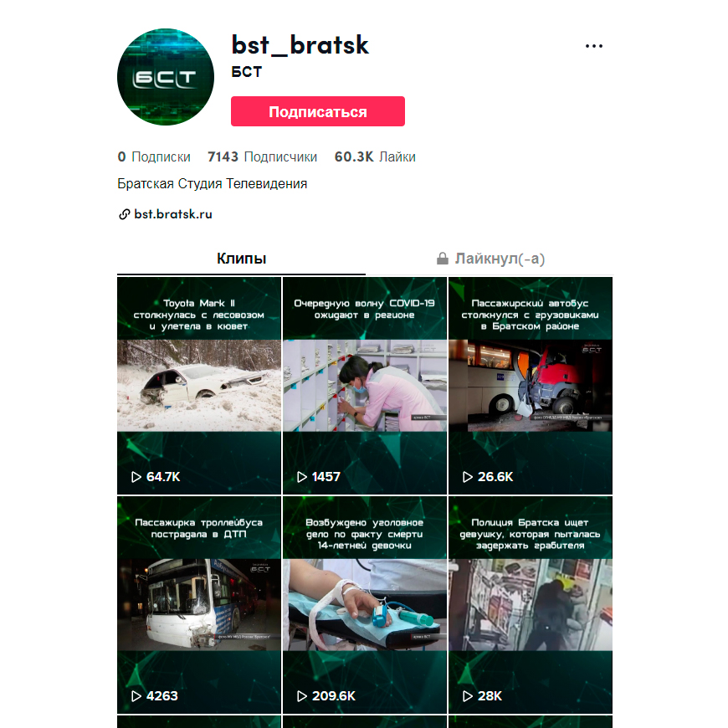Click play icon on 1457 views clip

302,477
